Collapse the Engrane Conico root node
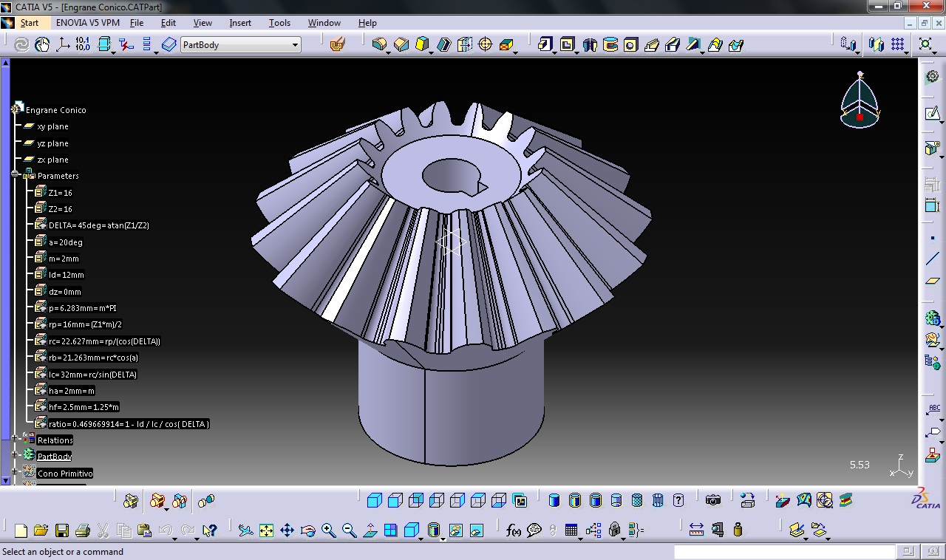 tap(16, 109)
